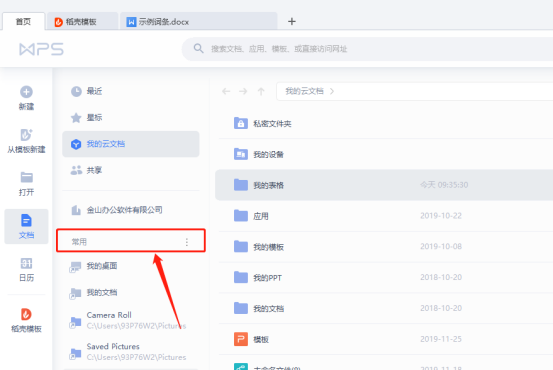Click the 我的PPT folder name
The width and height of the screenshot is (553, 370).
267,278
